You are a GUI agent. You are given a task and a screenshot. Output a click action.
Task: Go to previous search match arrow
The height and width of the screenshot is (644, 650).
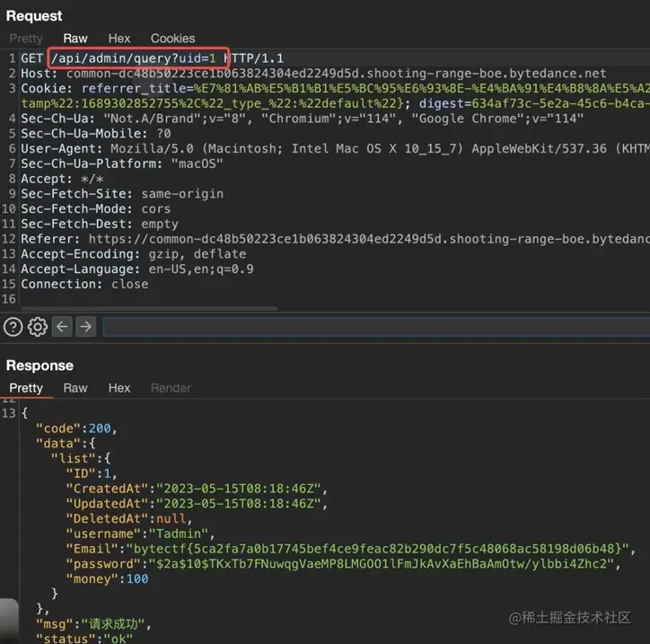coord(62,327)
